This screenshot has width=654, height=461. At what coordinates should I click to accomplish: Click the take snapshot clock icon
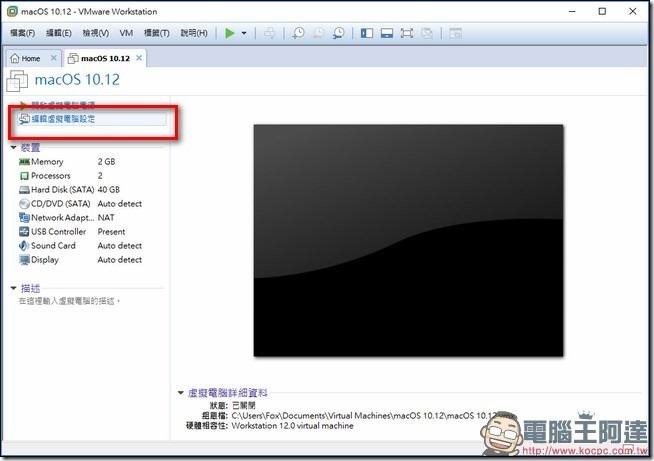pos(298,33)
